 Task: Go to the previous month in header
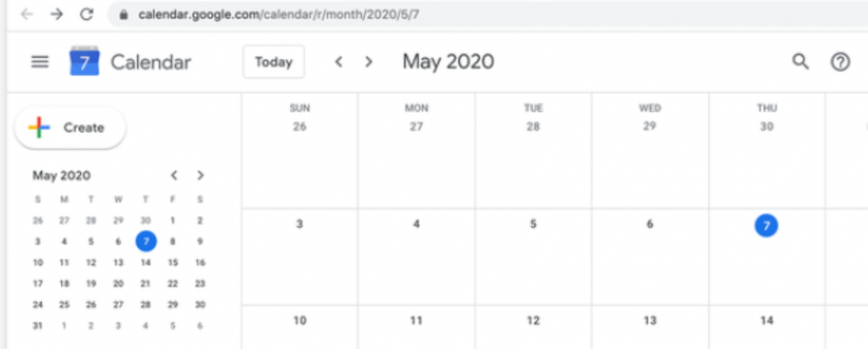pyautogui.click(x=339, y=62)
